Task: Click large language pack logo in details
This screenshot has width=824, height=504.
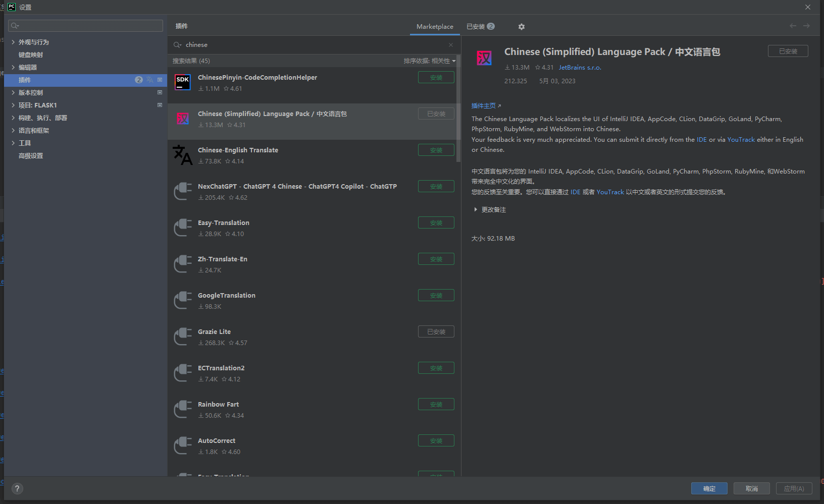Action: click(x=484, y=58)
